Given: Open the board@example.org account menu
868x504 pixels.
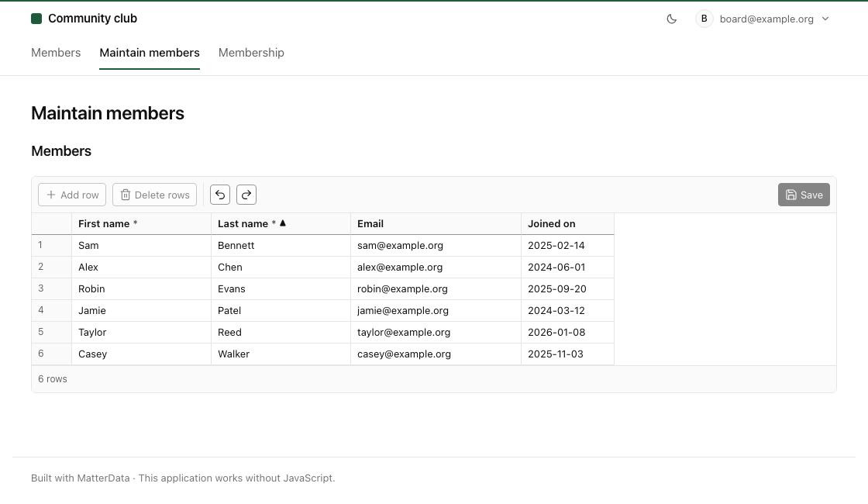Looking at the screenshot, I should click(x=763, y=19).
